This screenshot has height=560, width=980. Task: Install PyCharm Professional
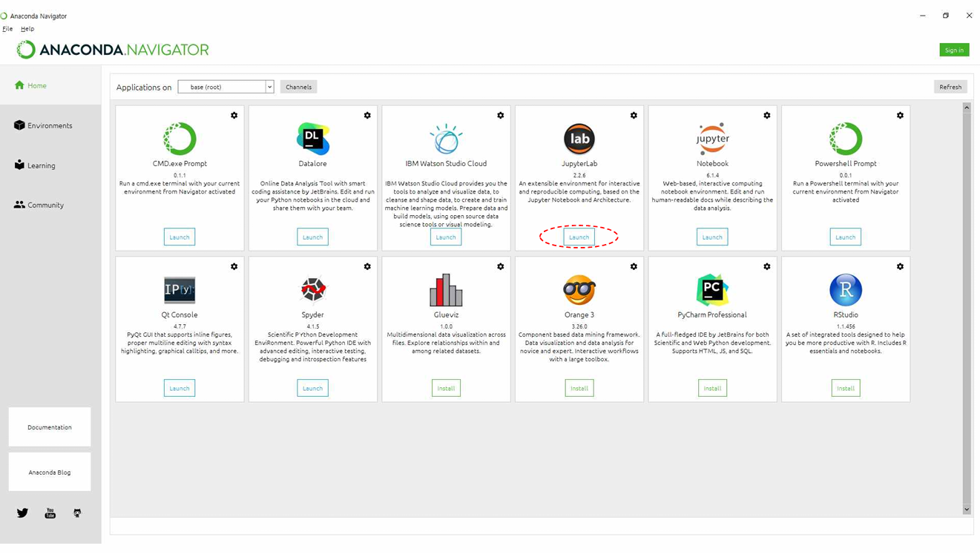(x=712, y=388)
